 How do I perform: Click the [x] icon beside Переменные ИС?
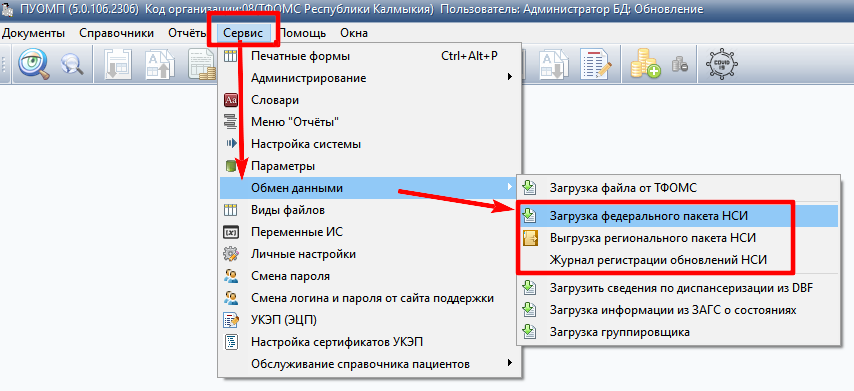(231, 232)
